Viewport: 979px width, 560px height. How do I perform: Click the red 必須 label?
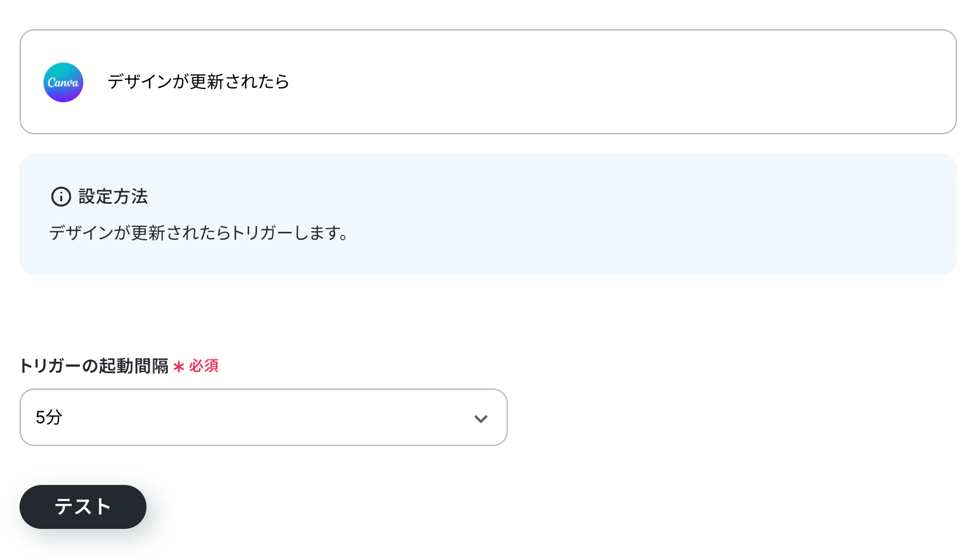(x=204, y=366)
